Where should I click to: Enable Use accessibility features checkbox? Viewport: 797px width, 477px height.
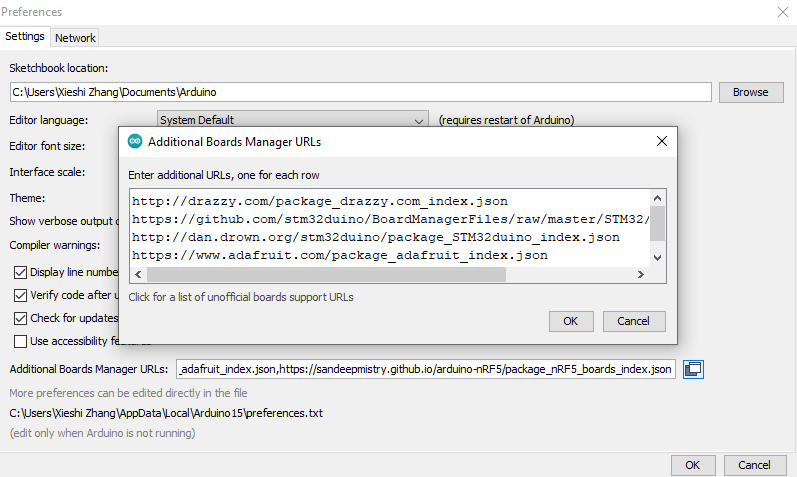[20, 341]
